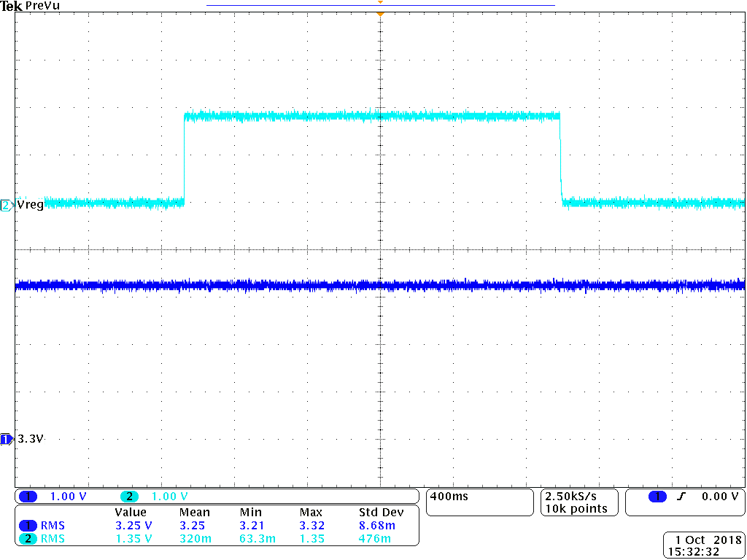Click the channel 1 RMS measurement badge

[x=28, y=526]
